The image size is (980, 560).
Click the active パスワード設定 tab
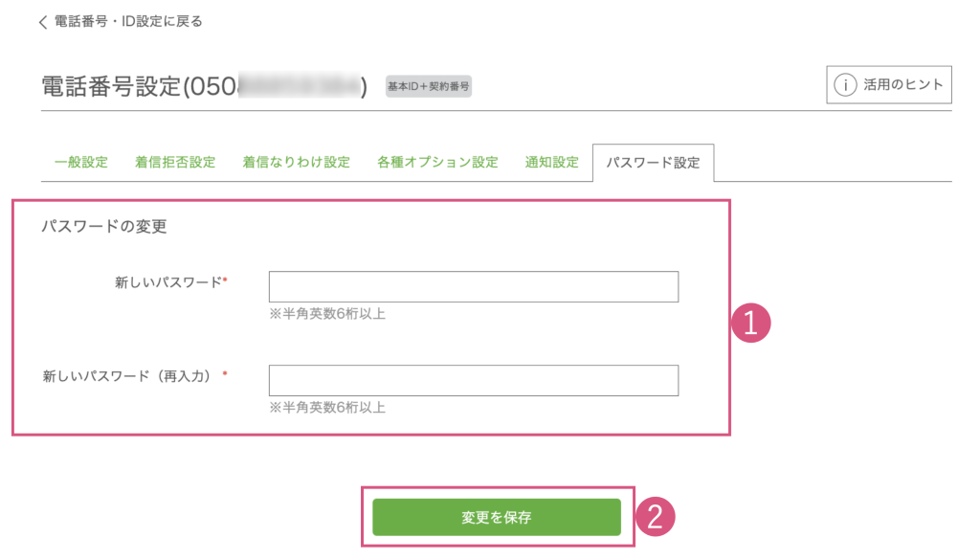click(654, 163)
